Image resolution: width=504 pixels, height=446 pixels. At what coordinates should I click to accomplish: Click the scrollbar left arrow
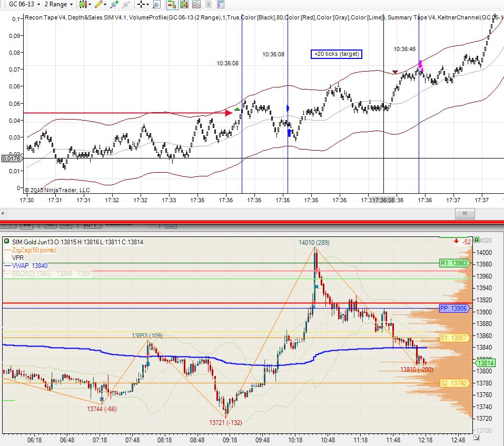click(3, 213)
